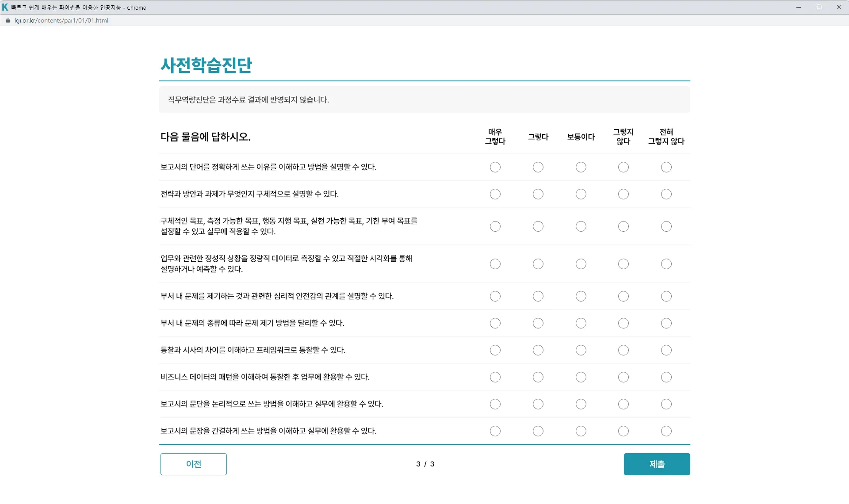
Task: Maximize the Chrome window
Action: (819, 7)
